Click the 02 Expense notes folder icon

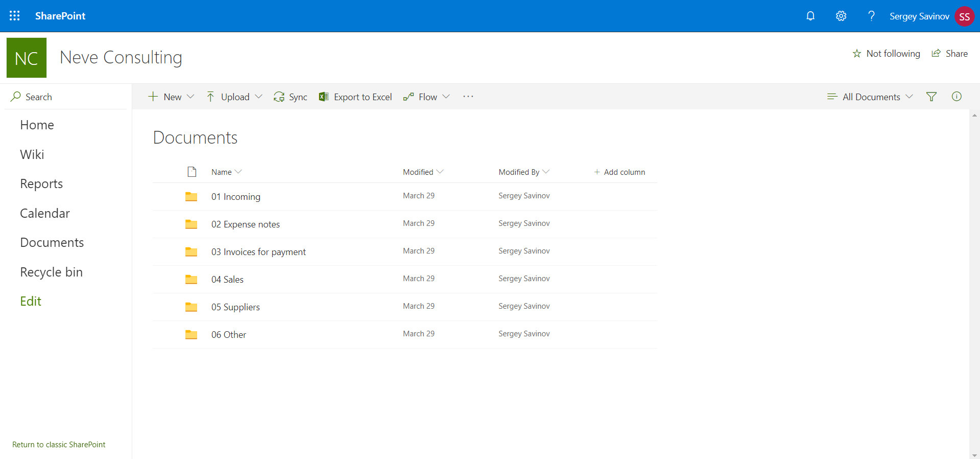pos(192,224)
